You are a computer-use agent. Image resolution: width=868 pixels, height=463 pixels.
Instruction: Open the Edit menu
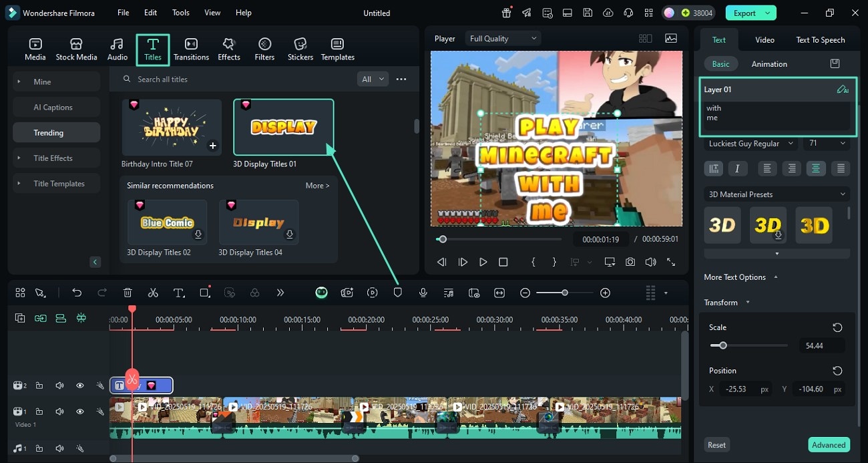click(151, 13)
